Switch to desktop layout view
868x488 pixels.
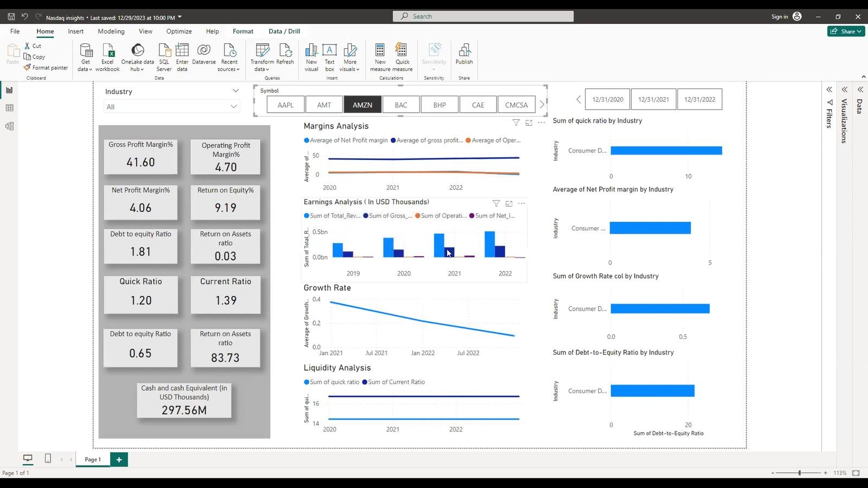[x=28, y=459]
